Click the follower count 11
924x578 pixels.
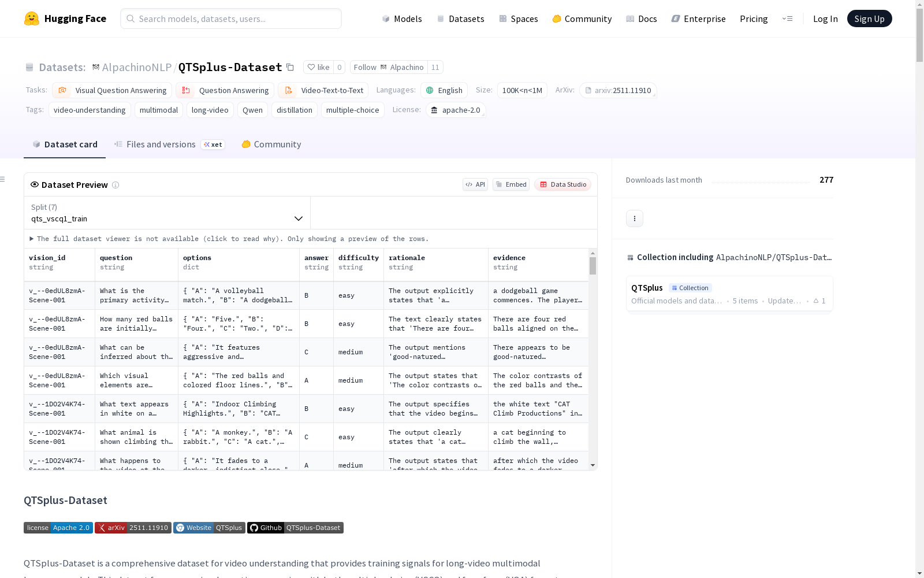435,68
